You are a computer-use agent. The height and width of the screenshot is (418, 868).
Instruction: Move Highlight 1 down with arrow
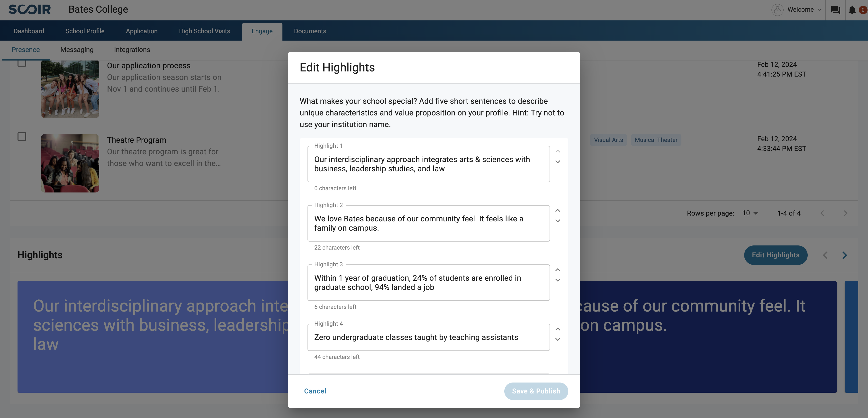pyautogui.click(x=558, y=162)
